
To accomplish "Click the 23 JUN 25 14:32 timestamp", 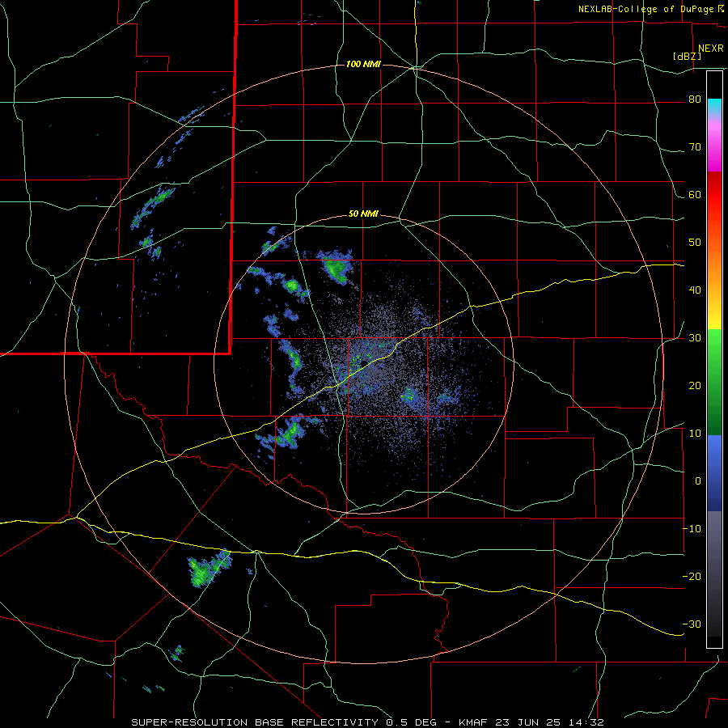I will [550, 722].
